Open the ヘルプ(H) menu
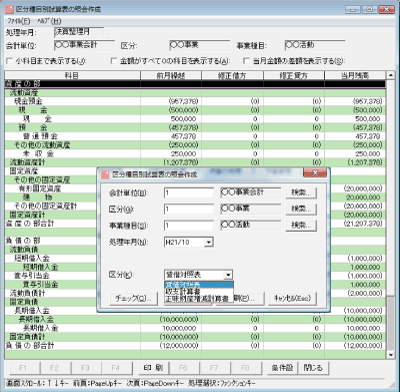400x392 pixels. [x=49, y=21]
